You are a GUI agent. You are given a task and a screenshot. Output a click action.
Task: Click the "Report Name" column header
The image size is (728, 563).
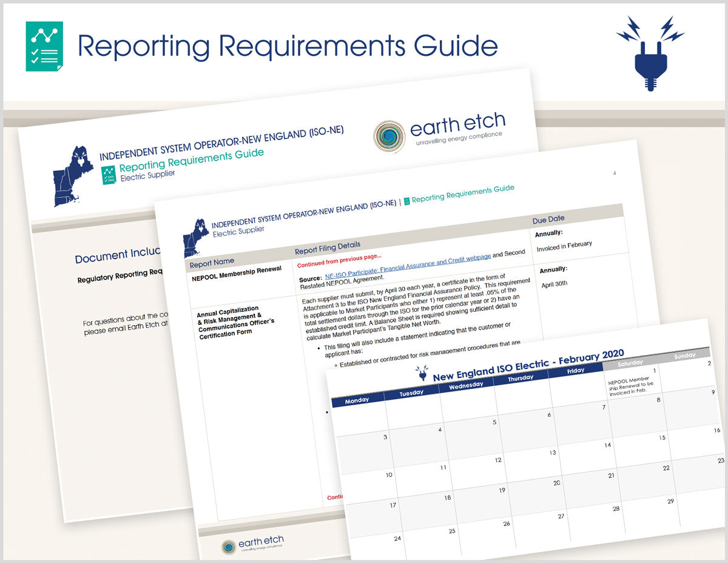pyautogui.click(x=212, y=264)
